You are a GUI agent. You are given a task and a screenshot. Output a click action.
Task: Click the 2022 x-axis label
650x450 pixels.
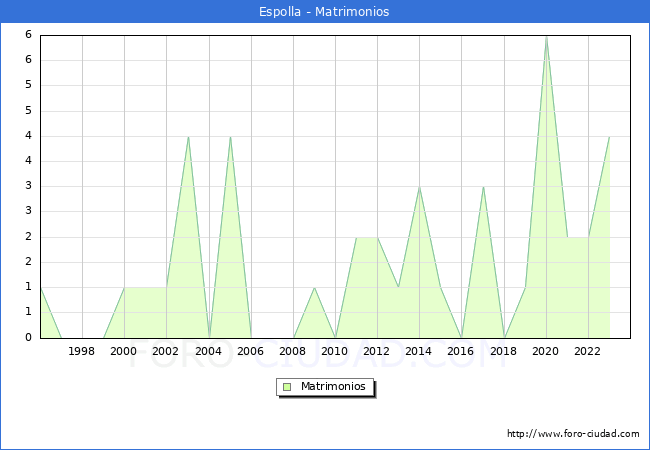pos(587,351)
